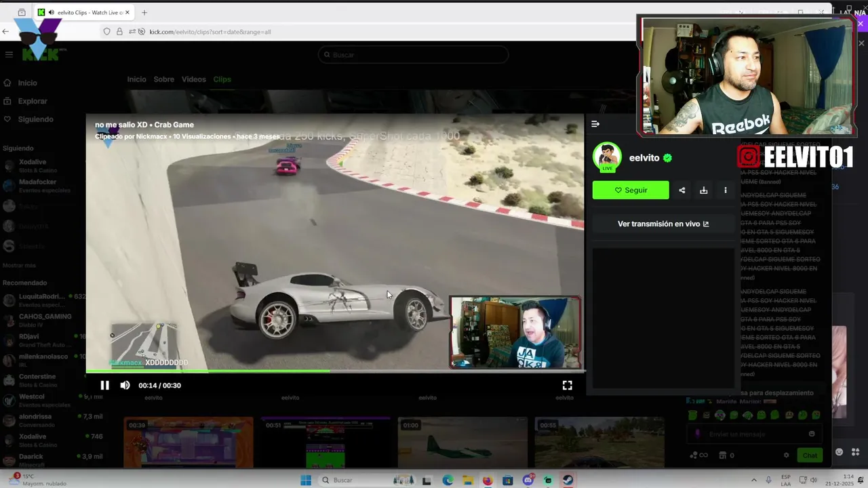Open the Kick sidebar hamburger menu
Image resolution: width=868 pixels, height=488 pixels.
[9, 54]
